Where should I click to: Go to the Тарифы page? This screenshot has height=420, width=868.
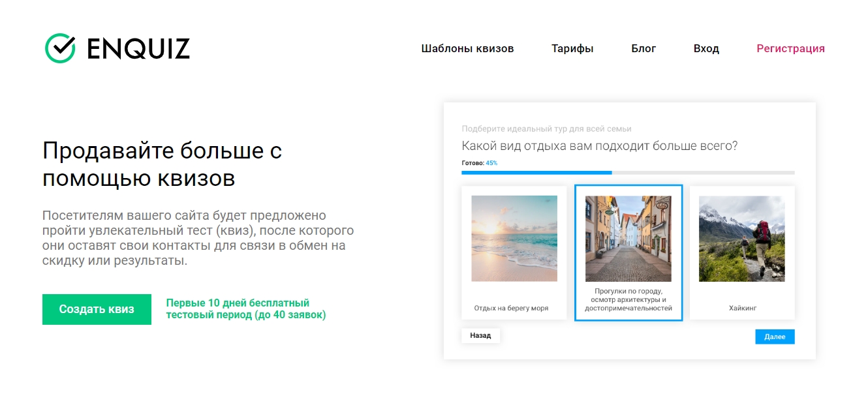(572, 48)
